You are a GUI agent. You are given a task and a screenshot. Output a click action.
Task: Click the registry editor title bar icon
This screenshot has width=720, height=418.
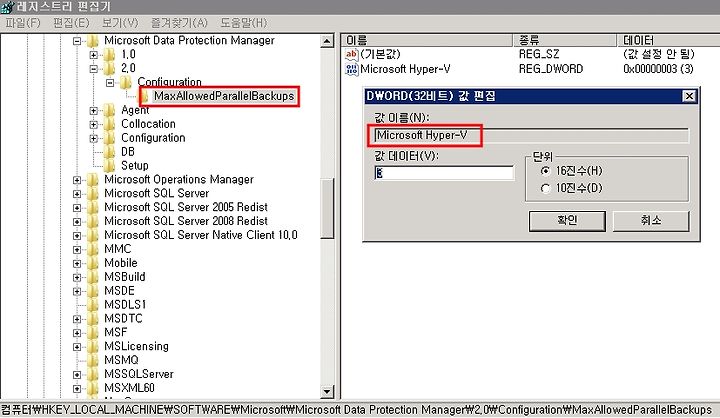click(7, 7)
